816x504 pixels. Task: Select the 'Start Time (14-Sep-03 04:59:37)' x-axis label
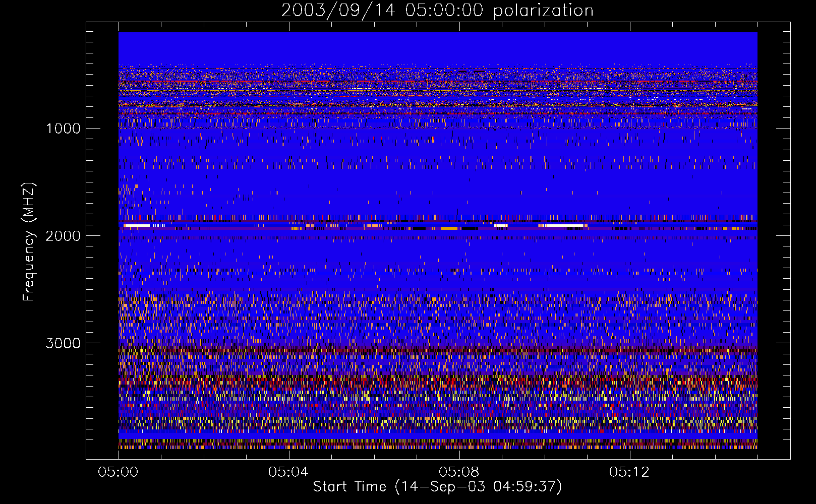click(437, 487)
